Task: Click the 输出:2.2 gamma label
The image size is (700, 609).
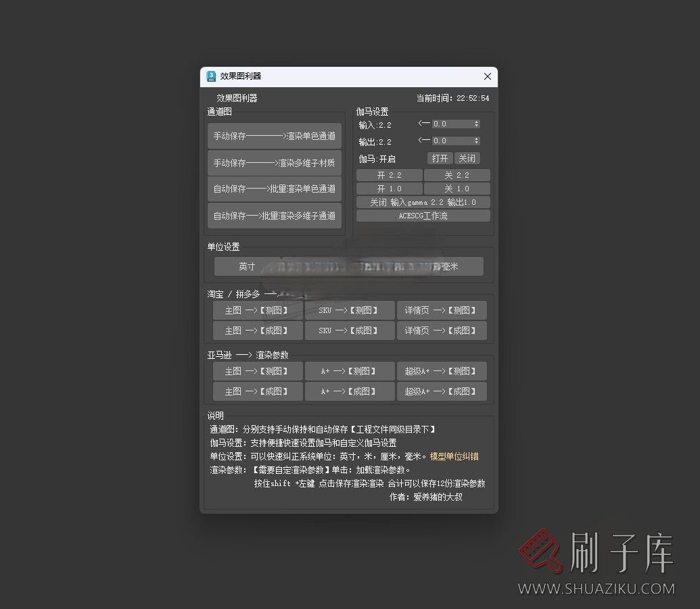Action: click(x=375, y=142)
